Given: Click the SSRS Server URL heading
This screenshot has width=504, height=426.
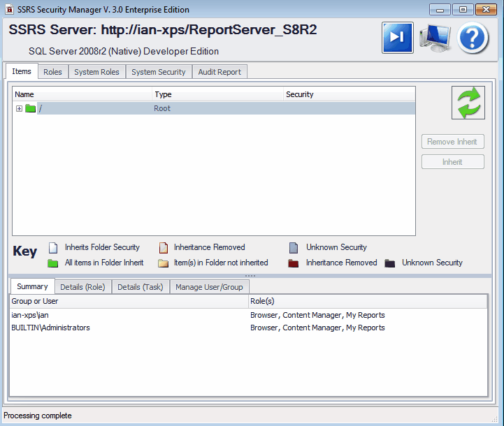Looking at the screenshot, I should click(163, 29).
